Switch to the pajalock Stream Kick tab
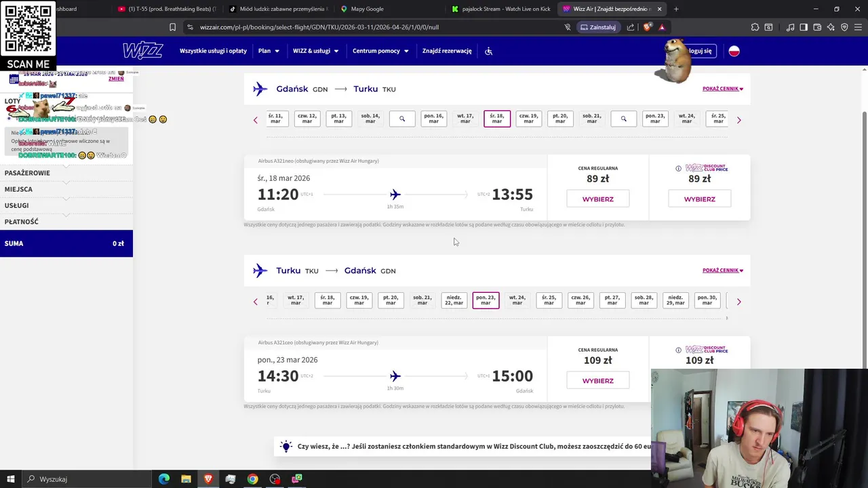 (502, 9)
